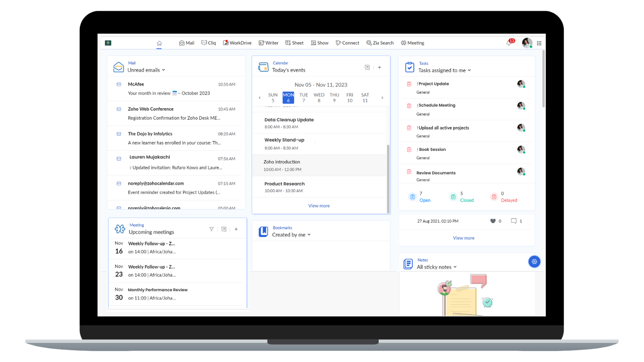The image size is (644, 362).
Task: Expand the Unread emails dropdown
Action: point(146,70)
